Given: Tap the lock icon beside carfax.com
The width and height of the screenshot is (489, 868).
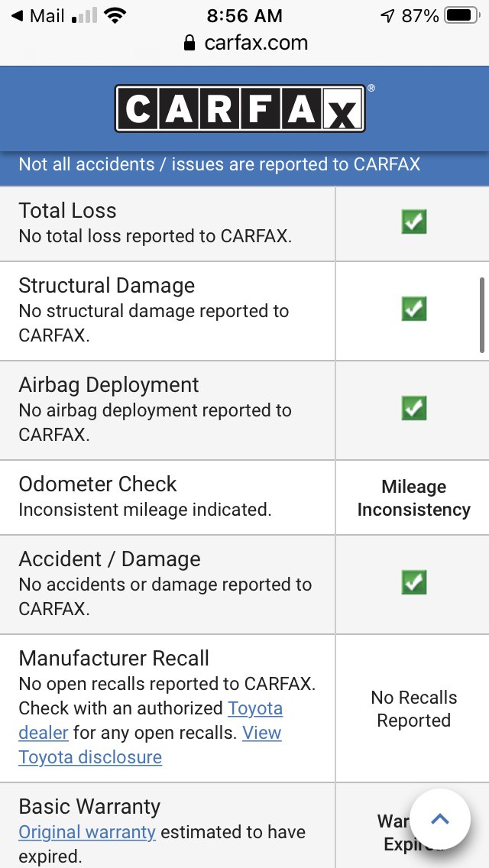Looking at the screenshot, I should (x=189, y=44).
